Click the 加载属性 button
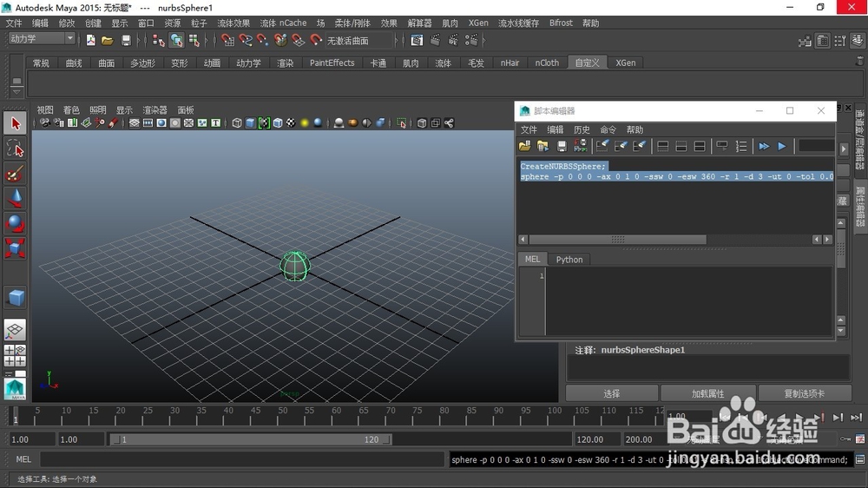The width and height of the screenshot is (868, 488). 708,393
